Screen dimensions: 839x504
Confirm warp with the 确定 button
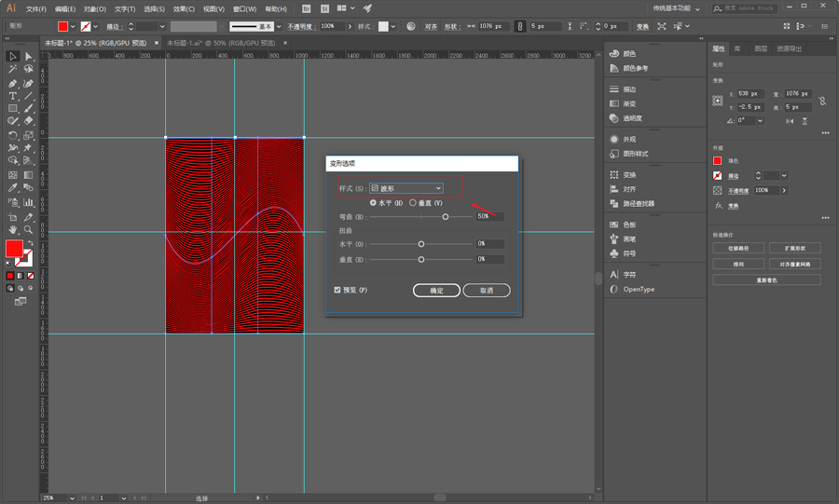coord(436,291)
